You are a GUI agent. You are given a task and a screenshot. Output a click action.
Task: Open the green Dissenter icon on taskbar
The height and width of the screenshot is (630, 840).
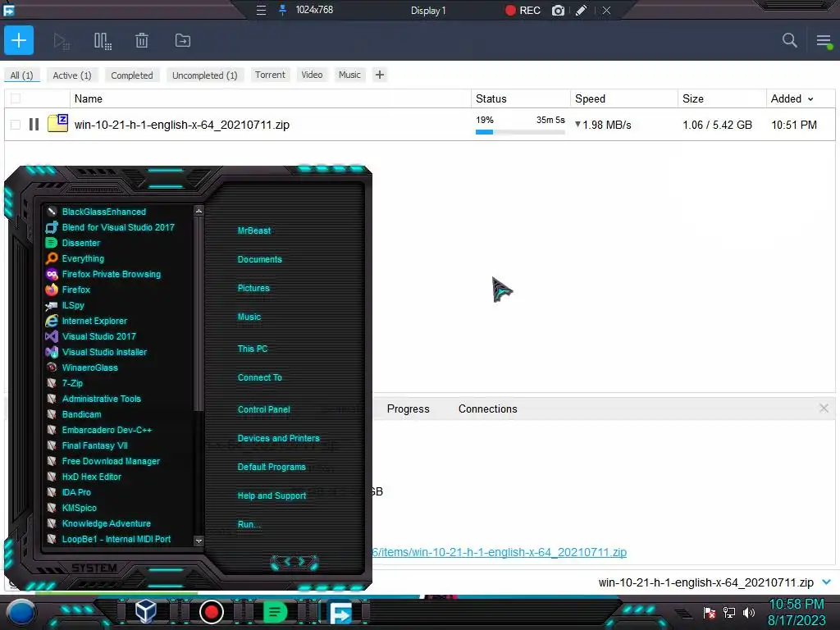pos(276,612)
